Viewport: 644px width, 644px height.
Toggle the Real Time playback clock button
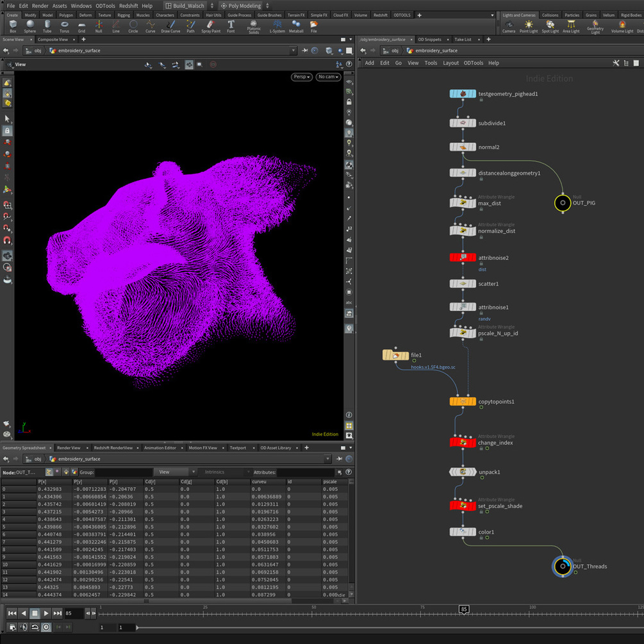pyautogui.click(x=46, y=627)
